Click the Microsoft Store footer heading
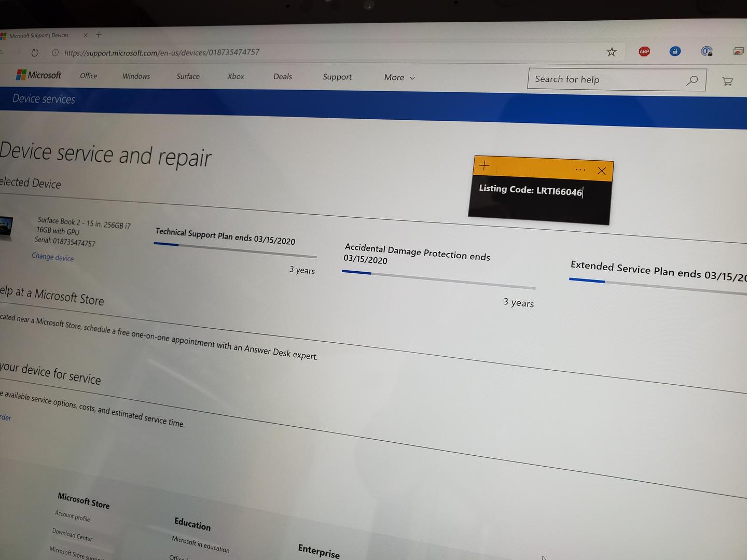The height and width of the screenshot is (560, 747). pyautogui.click(x=84, y=500)
